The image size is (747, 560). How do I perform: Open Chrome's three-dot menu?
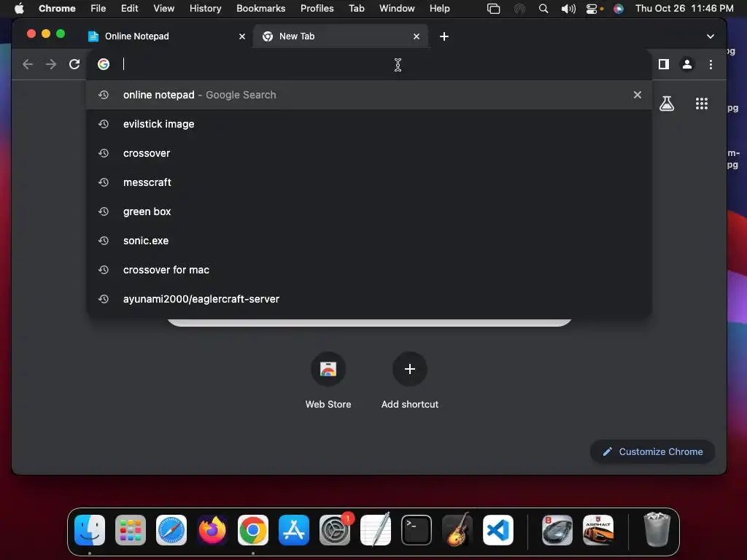coord(711,64)
